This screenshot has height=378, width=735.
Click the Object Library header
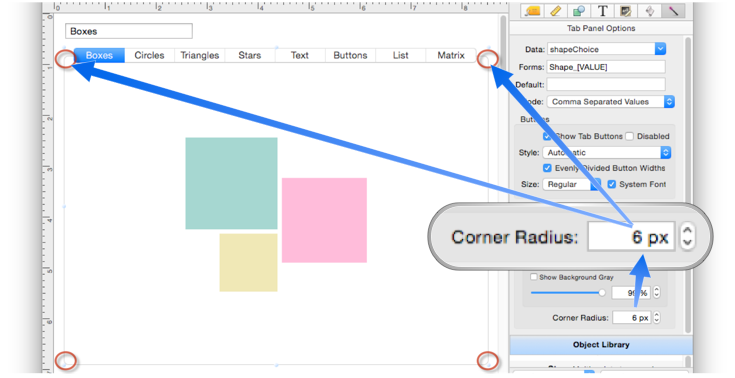coord(601,345)
